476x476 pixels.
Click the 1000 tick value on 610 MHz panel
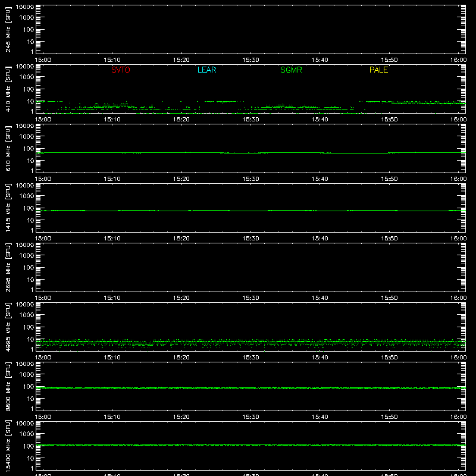pos(27,137)
